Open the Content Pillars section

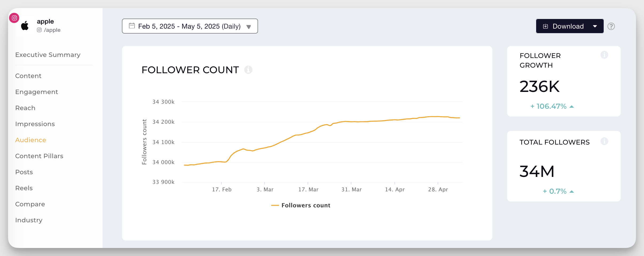(39, 156)
